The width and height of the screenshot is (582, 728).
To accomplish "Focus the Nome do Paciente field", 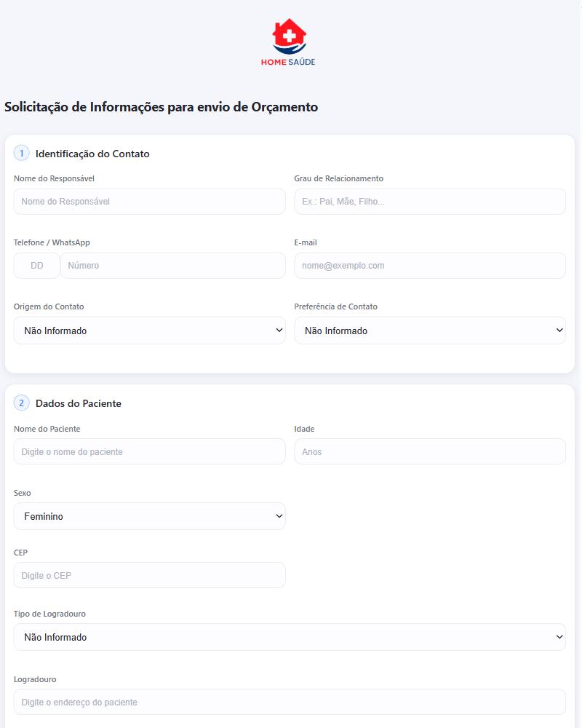I will (149, 451).
